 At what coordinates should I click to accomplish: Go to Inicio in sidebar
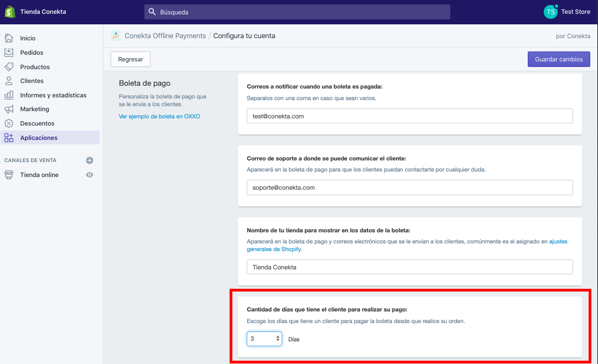pyautogui.click(x=28, y=38)
